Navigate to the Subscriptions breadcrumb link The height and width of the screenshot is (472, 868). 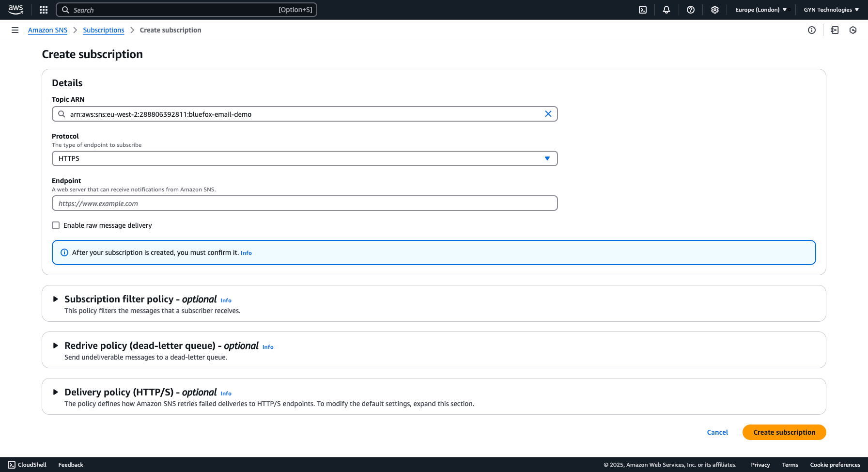[103, 30]
